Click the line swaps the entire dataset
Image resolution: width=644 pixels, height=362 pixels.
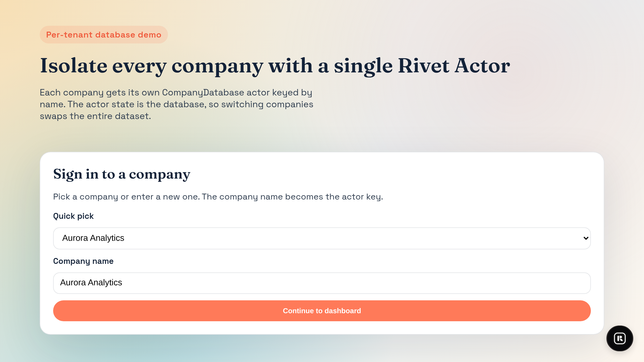[95, 116]
